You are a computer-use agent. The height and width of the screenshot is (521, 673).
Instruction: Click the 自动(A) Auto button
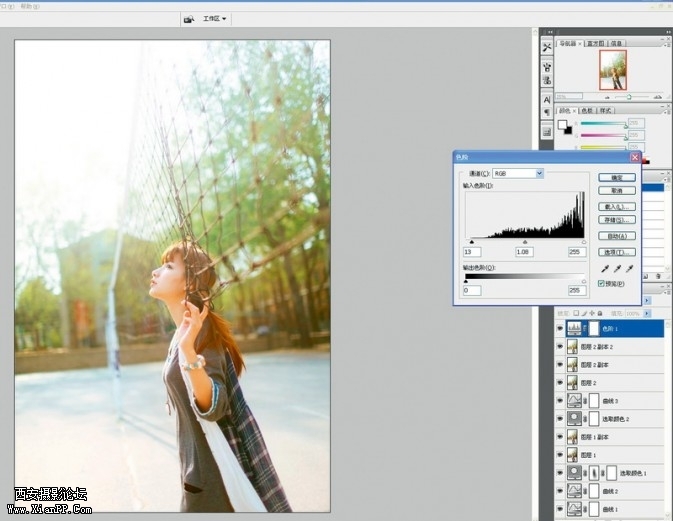click(617, 236)
